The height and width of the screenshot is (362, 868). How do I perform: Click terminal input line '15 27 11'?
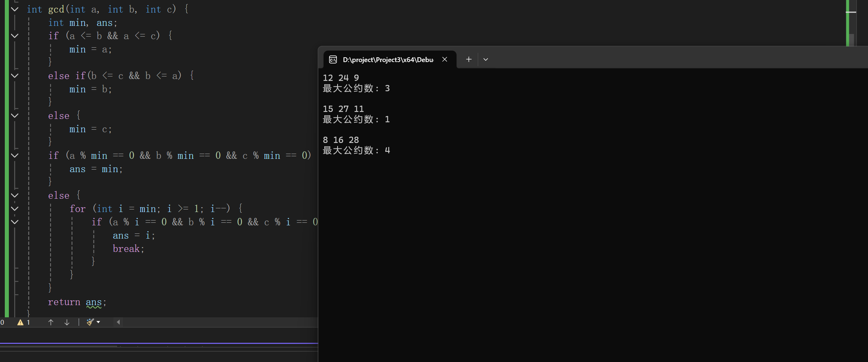(344, 109)
